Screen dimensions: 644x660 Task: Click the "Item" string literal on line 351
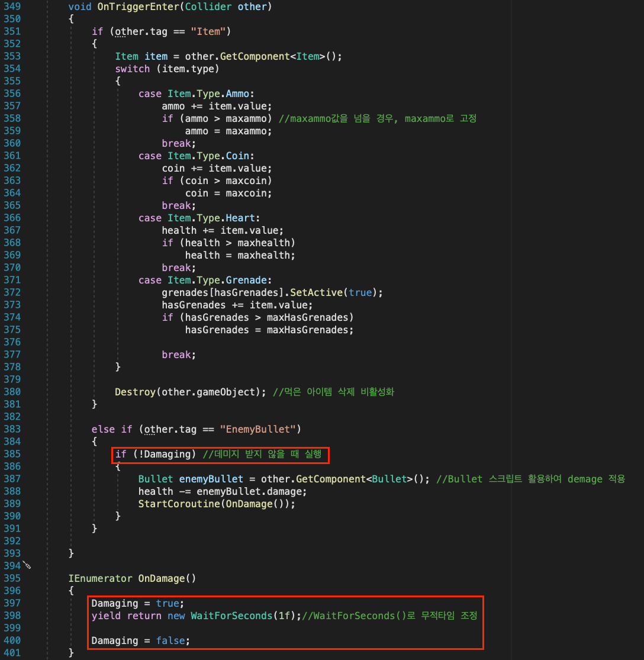pos(208,31)
